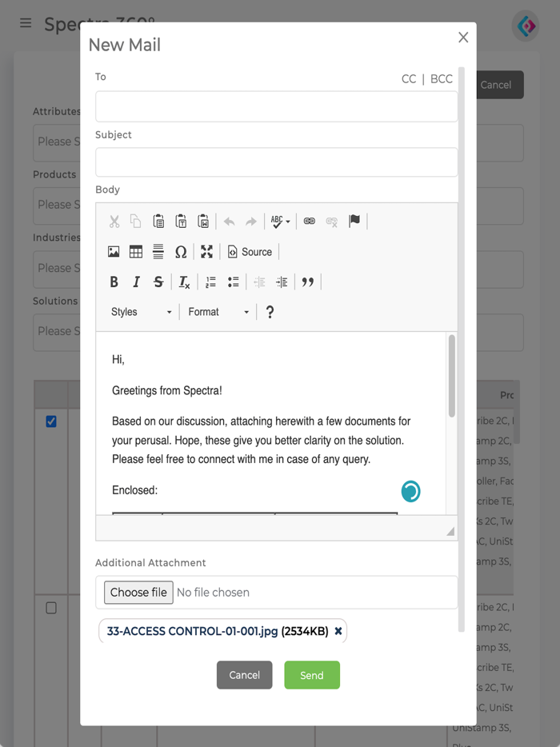Switch editor to Source view
The image size is (560, 747).
point(250,252)
